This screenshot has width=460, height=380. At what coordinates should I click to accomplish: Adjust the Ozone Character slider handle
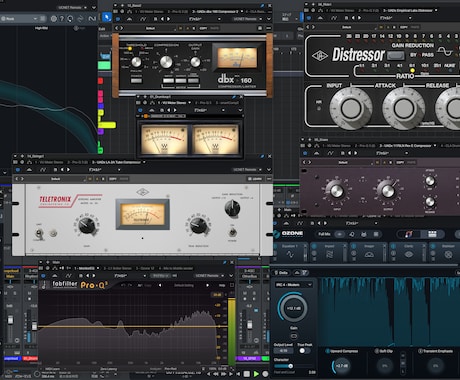point(290,366)
